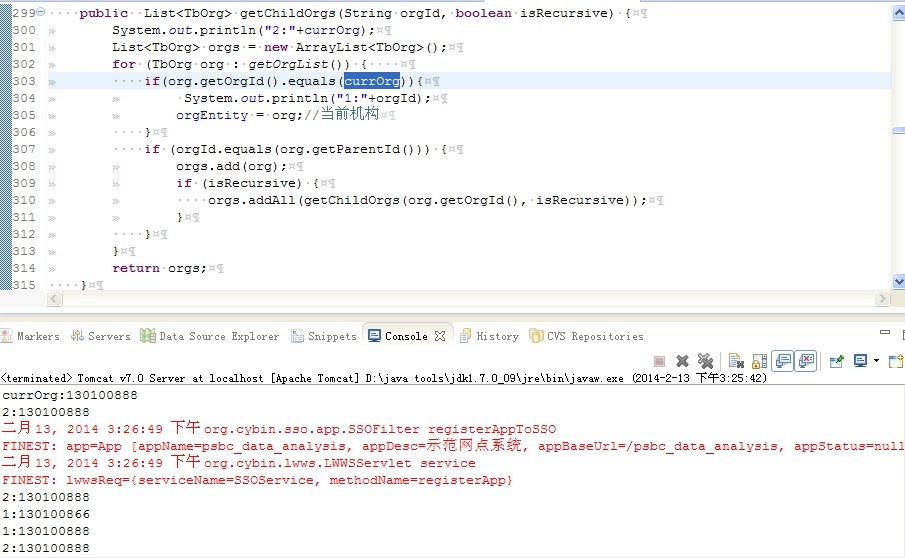Minimize the Console panel
The height and width of the screenshot is (558, 905).
pyautogui.click(x=885, y=332)
